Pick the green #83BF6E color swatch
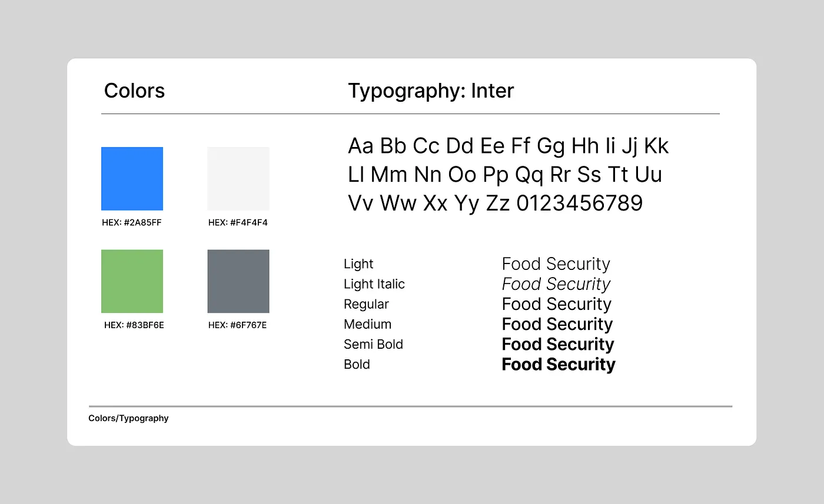This screenshot has height=504, width=824. pos(132,281)
